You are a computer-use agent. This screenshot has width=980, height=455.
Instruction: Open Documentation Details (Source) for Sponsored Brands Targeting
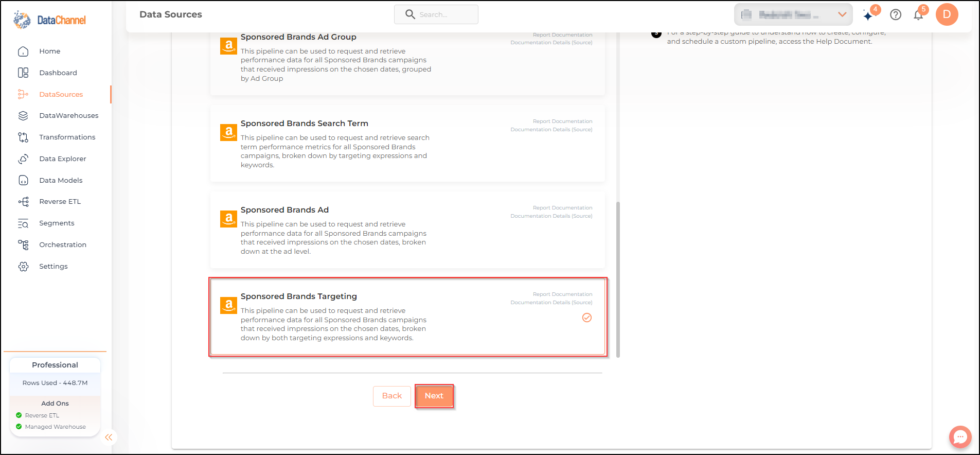point(551,303)
